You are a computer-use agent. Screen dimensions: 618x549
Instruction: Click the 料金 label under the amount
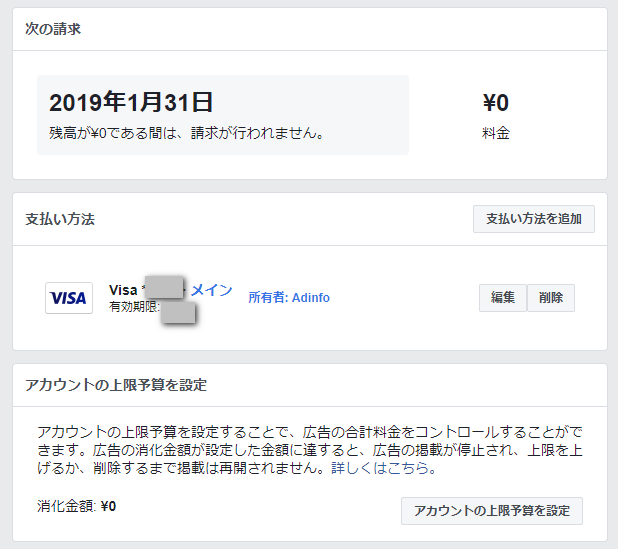click(x=496, y=133)
